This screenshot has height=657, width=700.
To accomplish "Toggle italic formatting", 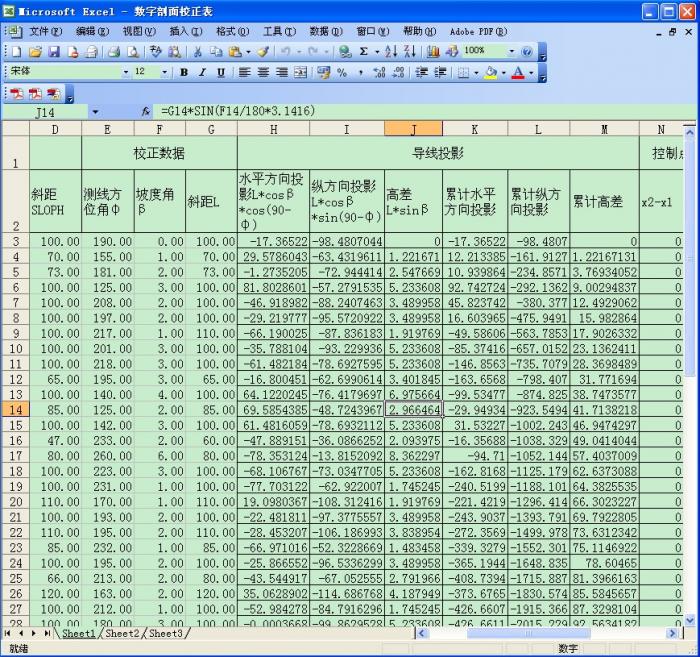I will pyautogui.click(x=203, y=73).
